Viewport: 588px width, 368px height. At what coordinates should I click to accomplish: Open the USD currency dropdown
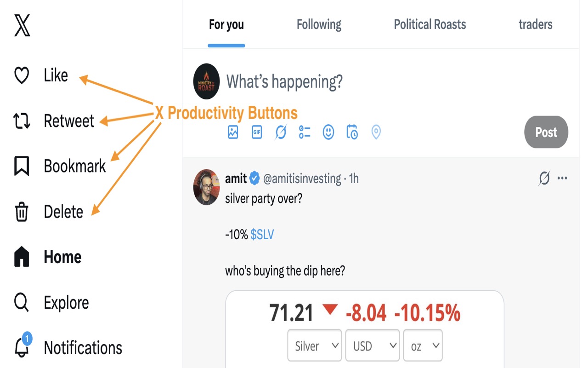click(x=372, y=345)
